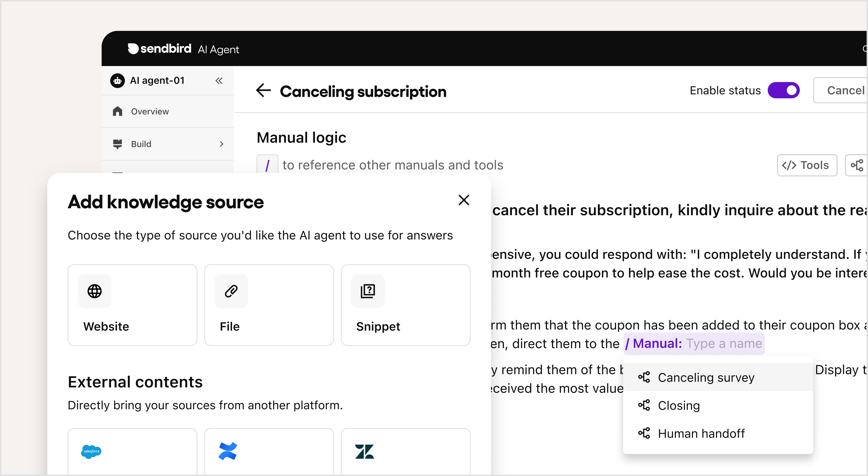Click the back arrow on Canceling subscription

point(263,91)
